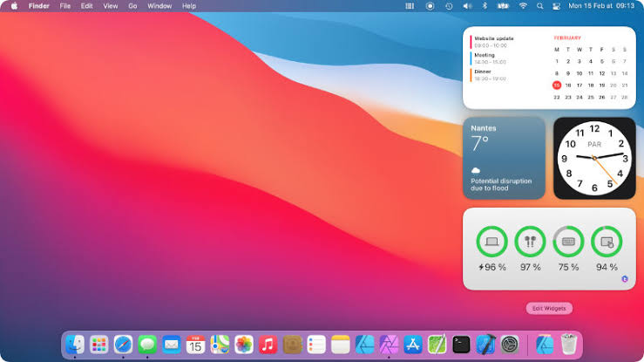
Task: Click the volume icon in menu bar
Action: point(467,6)
